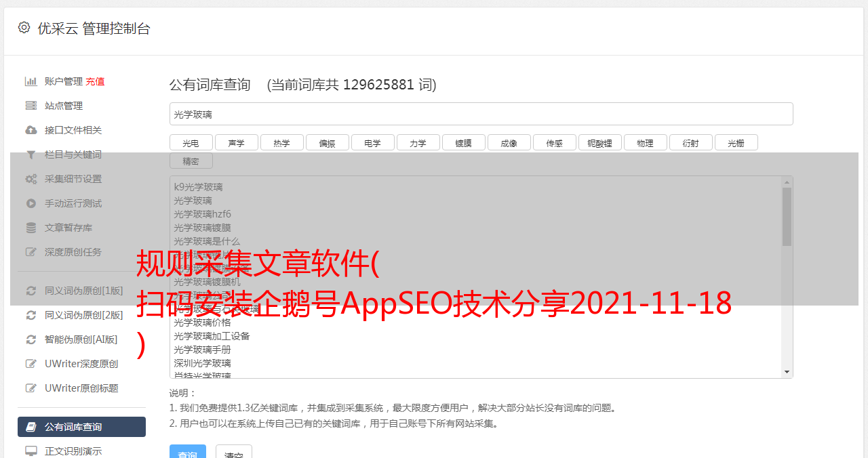Open 同义词伪原创[2版] menu item
The height and width of the screenshot is (458, 868).
coord(83,315)
